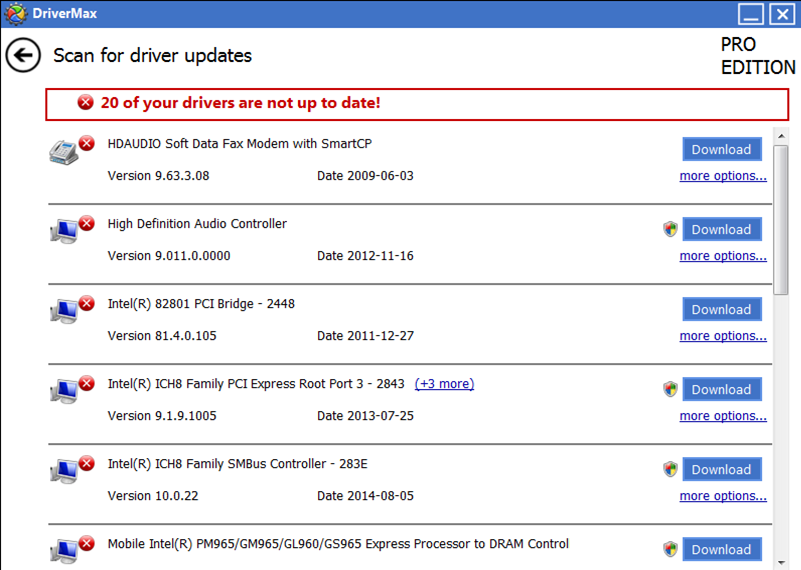Download the Mobile Intel PM965 Express Processor driver
The height and width of the screenshot is (570, 801).
(722, 549)
